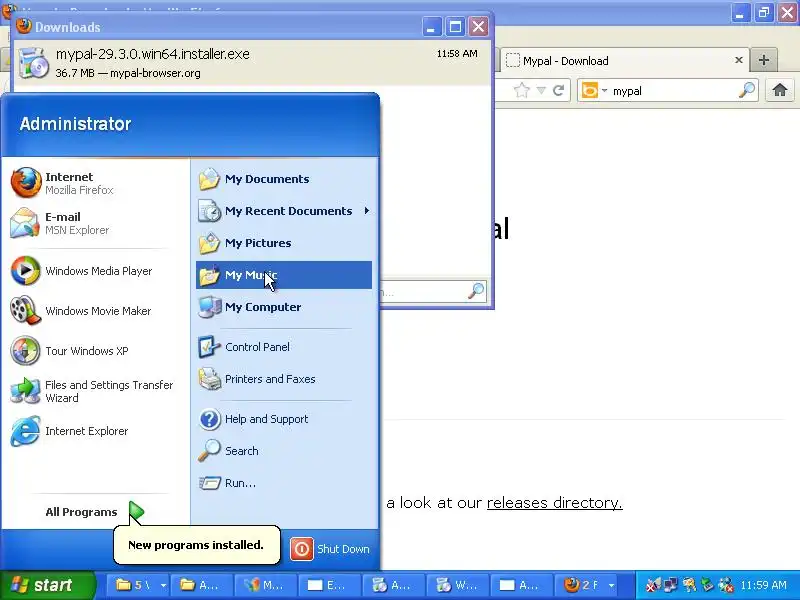Reload the current page
The height and width of the screenshot is (600, 800).
click(x=559, y=91)
